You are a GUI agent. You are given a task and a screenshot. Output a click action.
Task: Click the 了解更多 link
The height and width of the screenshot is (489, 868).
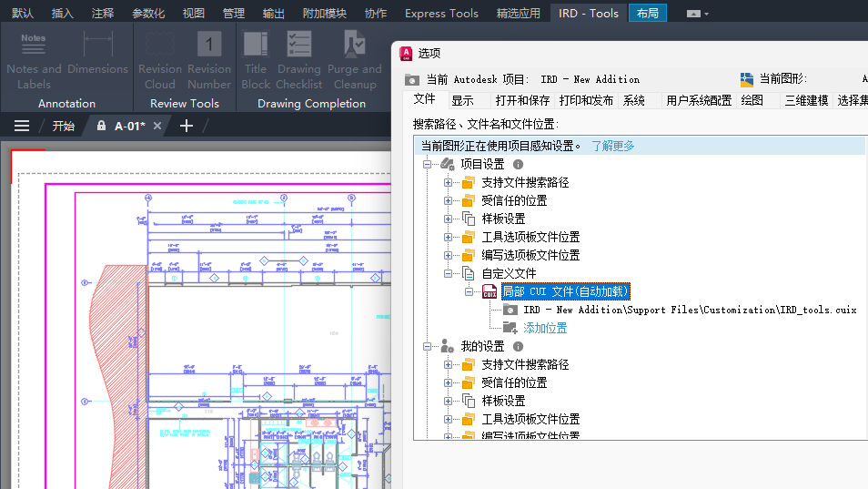coord(613,146)
